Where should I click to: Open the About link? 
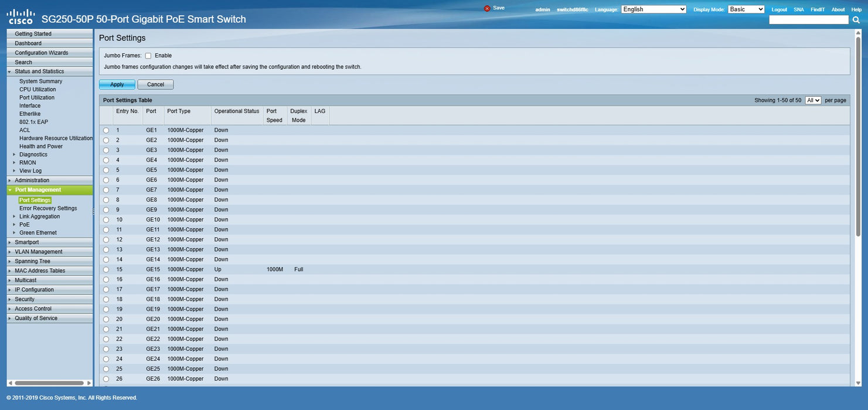(x=838, y=9)
